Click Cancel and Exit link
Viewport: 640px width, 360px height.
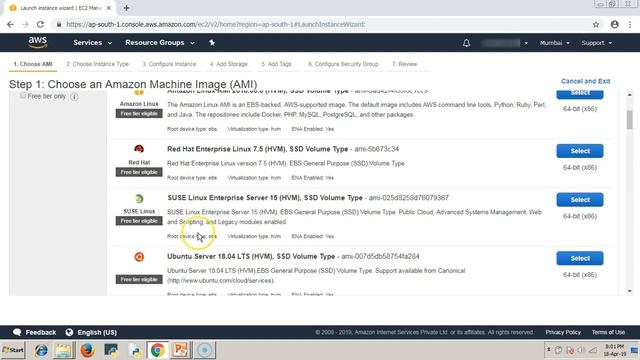[585, 81]
